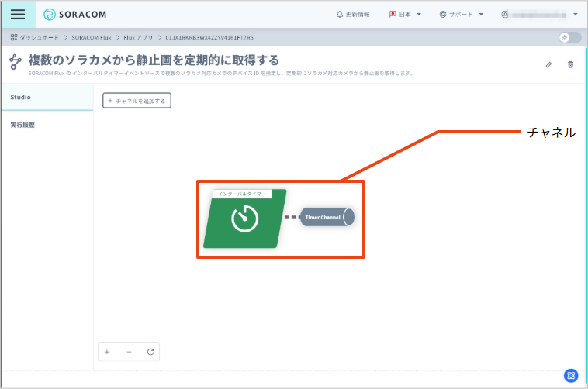Image resolution: width=588 pixels, height=389 pixels.
Task: Open the サポート dropdown menu
Action: (462, 14)
